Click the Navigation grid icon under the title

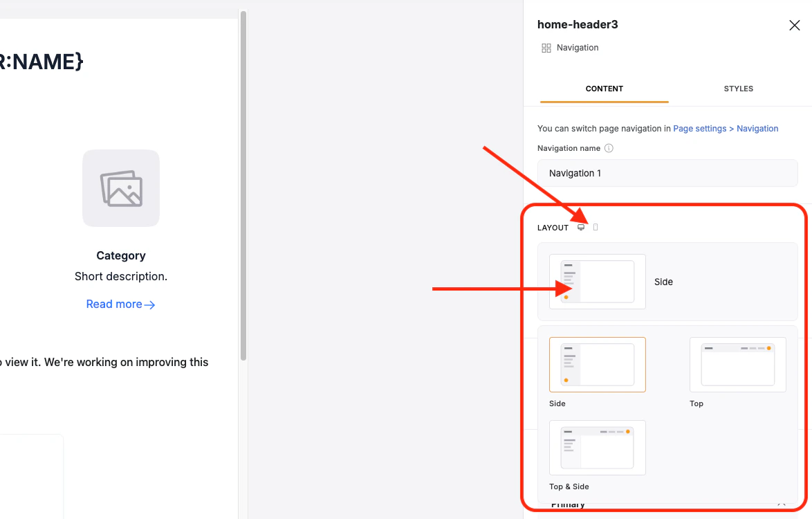pyautogui.click(x=546, y=48)
